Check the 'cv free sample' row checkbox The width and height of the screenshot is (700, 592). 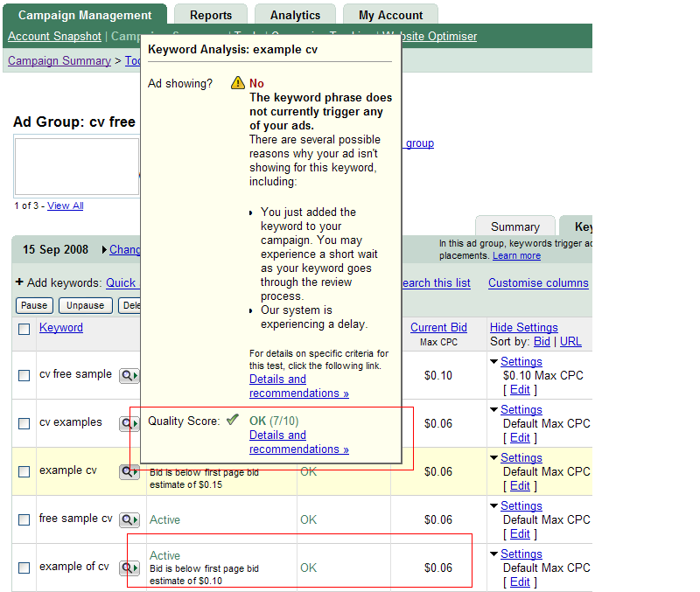[24, 376]
